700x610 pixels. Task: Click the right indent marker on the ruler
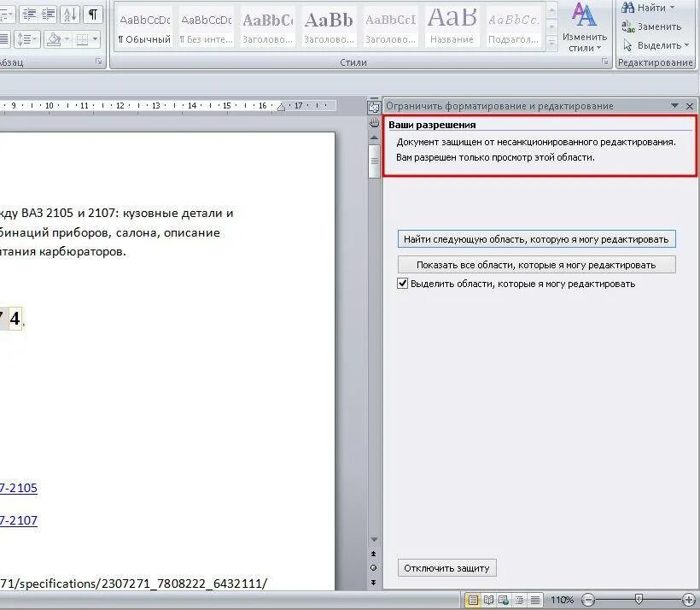pyautogui.click(x=281, y=108)
